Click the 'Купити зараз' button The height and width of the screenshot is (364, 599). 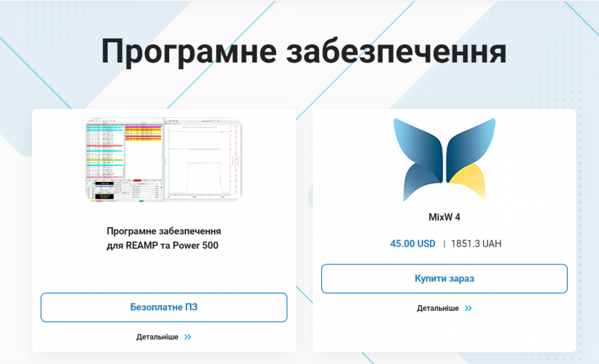coord(445,279)
